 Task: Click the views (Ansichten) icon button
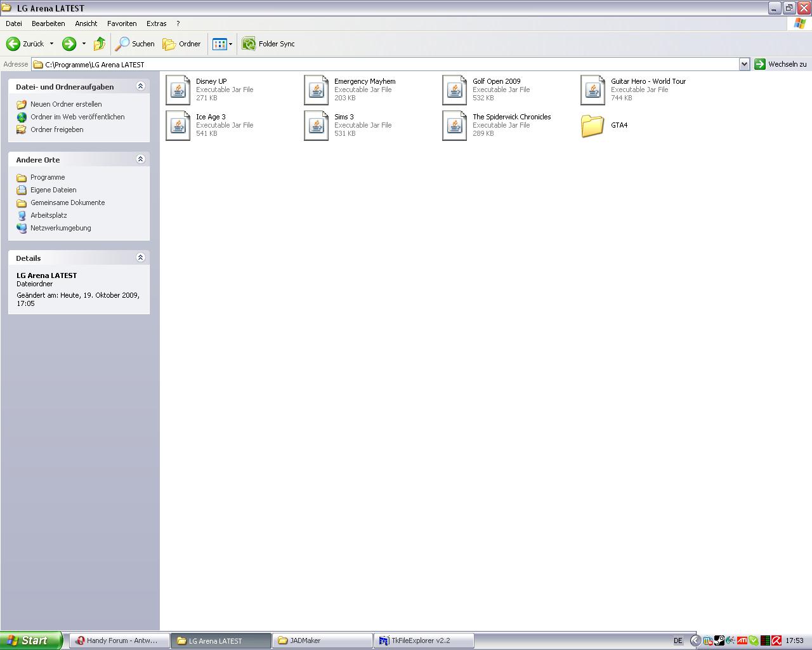click(219, 44)
